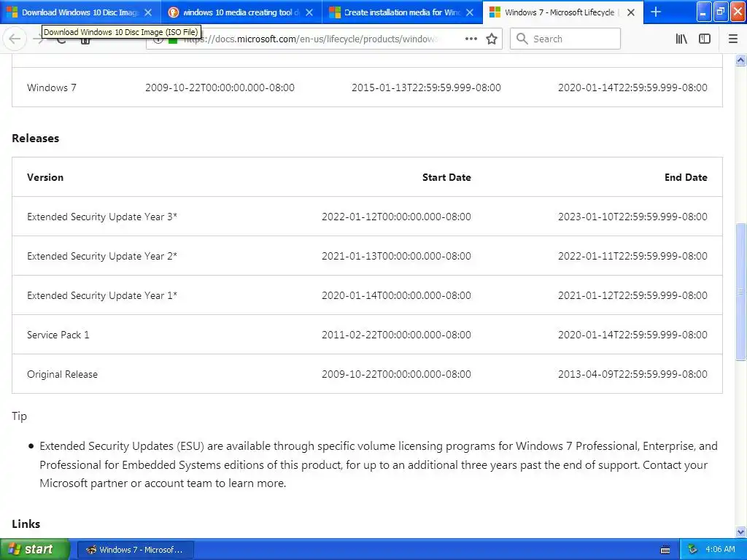Click the on-screen keyboard tray icon
The image size is (747, 560).
point(665,550)
